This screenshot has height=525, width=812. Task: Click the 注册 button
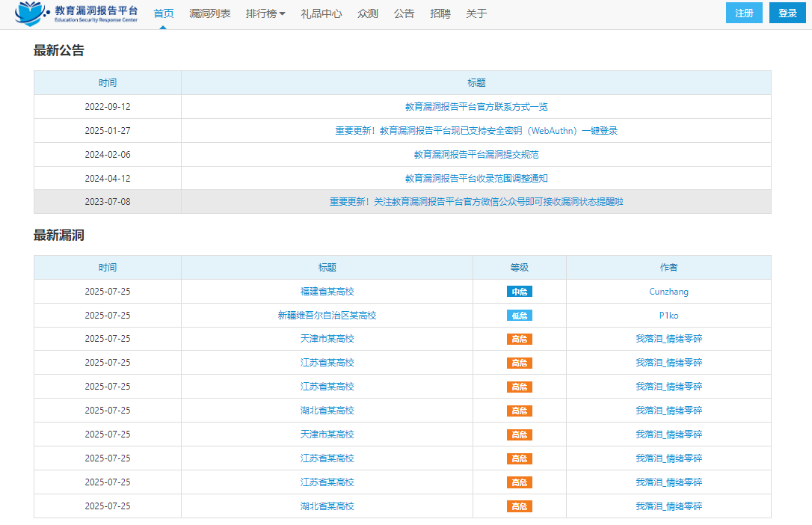point(744,13)
